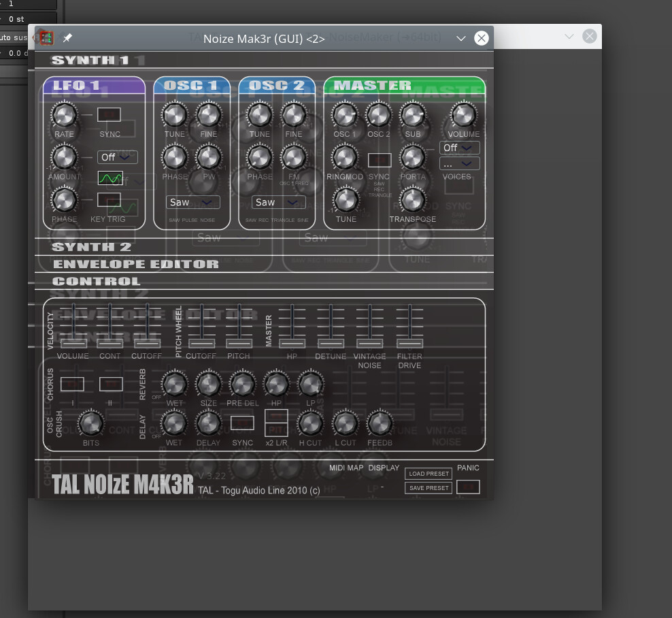Open the chevron menu of the background NoiseMaker window

coord(569,37)
